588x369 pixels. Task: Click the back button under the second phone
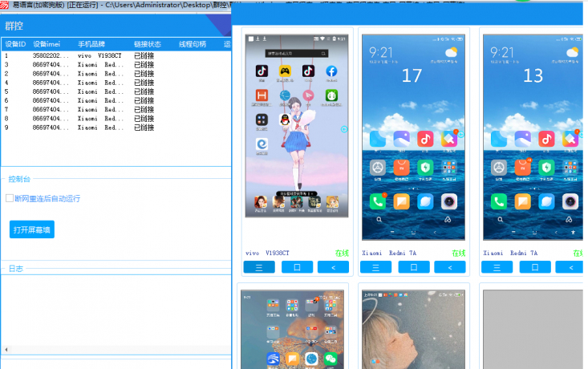coord(450,267)
